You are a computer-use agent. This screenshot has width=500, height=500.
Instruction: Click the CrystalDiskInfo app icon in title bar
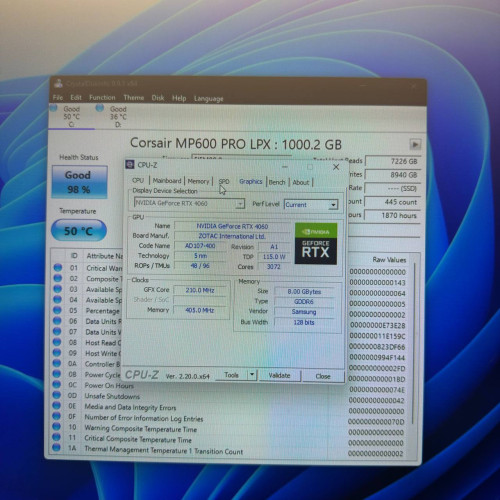(59, 83)
